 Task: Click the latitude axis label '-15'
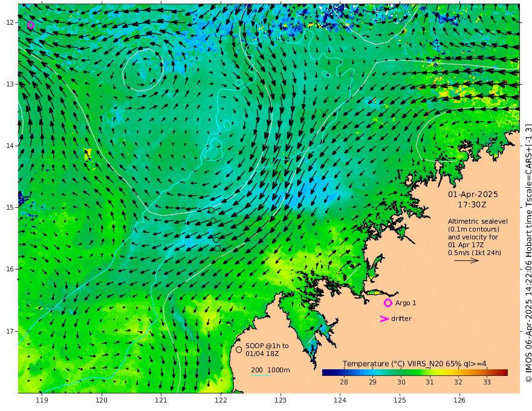coord(10,207)
